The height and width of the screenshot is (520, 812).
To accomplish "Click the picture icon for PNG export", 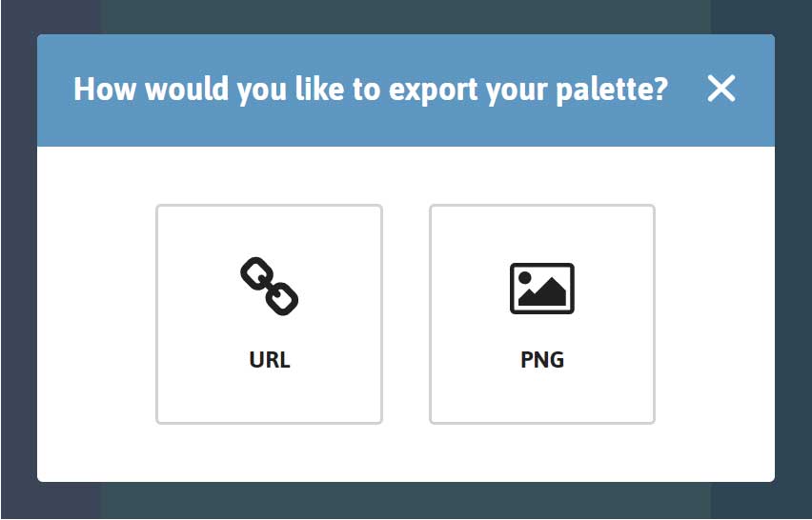I will (x=542, y=289).
